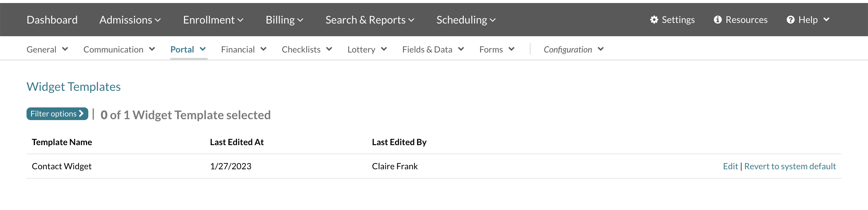Image resolution: width=868 pixels, height=210 pixels.
Task: Go to the Dashboard
Action: click(52, 20)
